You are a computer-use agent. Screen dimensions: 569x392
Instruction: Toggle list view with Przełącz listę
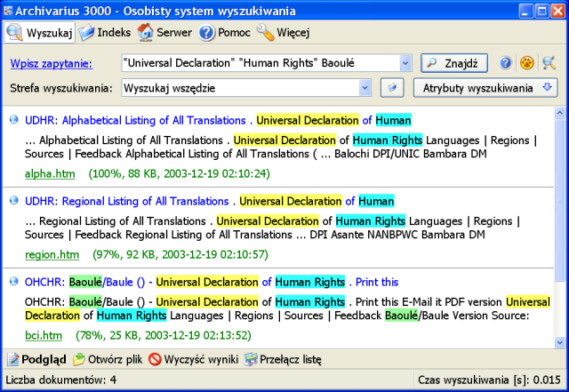click(x=283, y=360)
